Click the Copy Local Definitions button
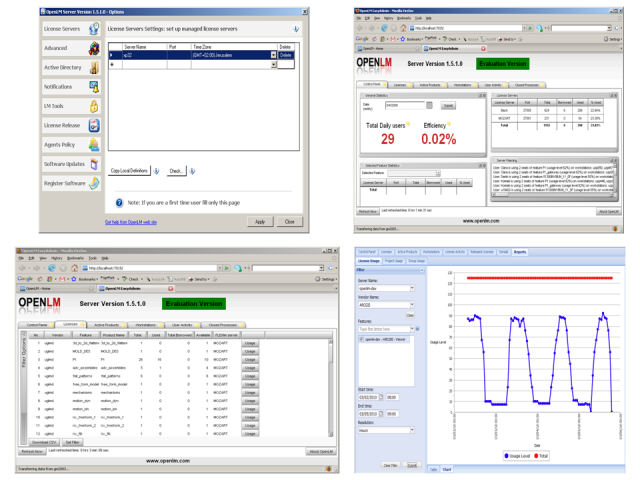Screen dimensions: 640x480 [131, 171]
